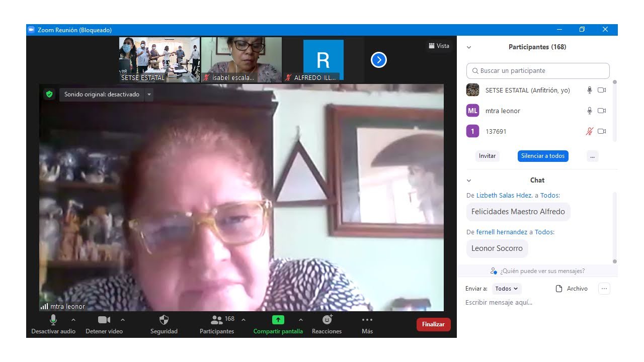Click mtra leonor name in participant list
Image resolution: width=644 pixels, height=362 pixels.
pos(503,111)
